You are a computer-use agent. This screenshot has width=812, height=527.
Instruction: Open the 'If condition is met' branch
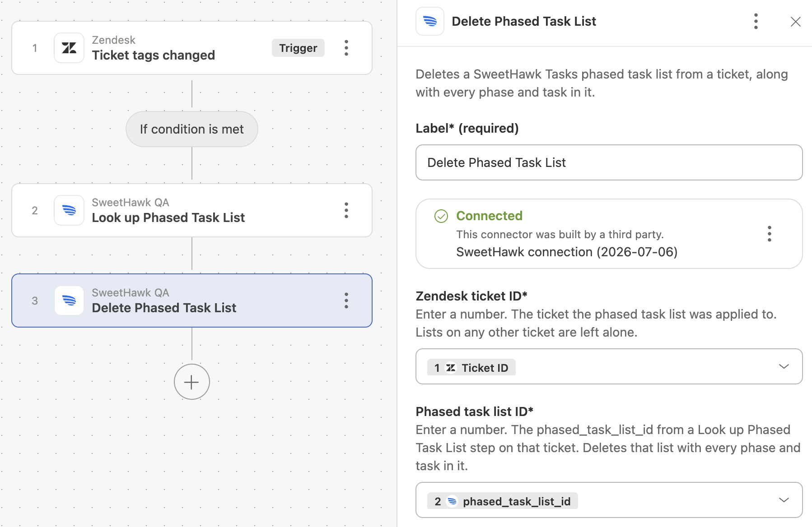pyautogui.click(x=192, y=129)
